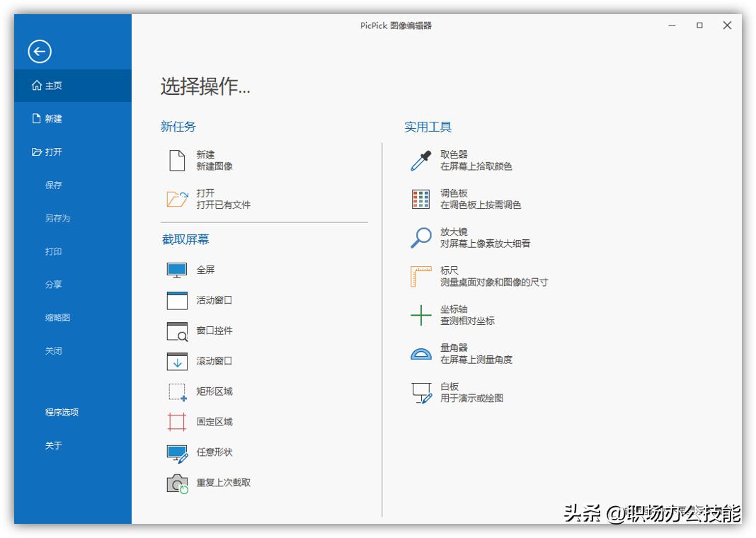This screenshot has width=756, height=538.
Task: Choose the 窗口控件 capture option
Action: (214, 330)
